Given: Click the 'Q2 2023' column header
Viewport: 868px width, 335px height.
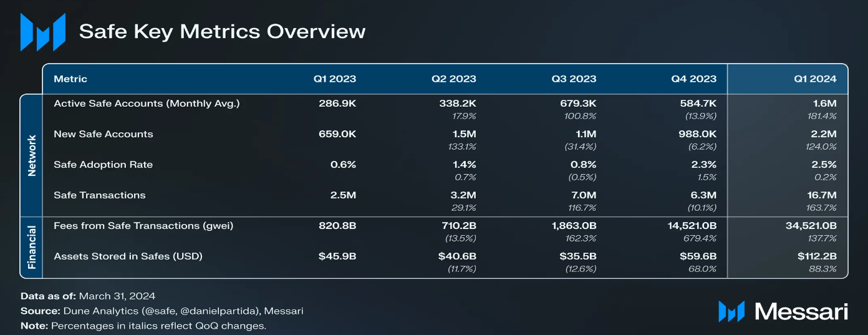Looking at the screenshot, I should 454,79.
